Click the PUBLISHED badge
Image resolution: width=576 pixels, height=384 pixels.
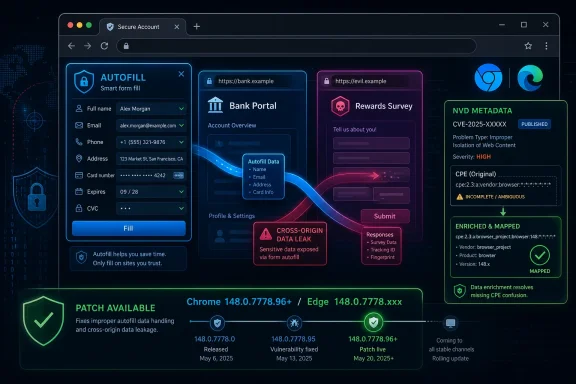click(x=534, y=124)
